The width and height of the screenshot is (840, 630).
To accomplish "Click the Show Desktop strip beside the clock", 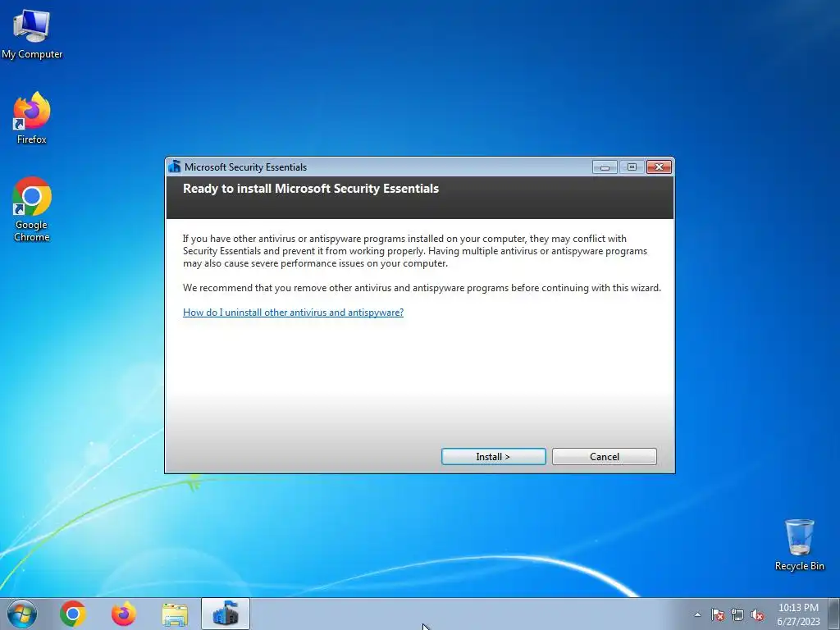I will [835, 614].
